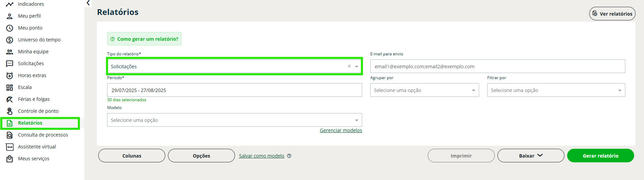
Task: Click the Universo do tempo coin icon
Action: tap(10, 40)
